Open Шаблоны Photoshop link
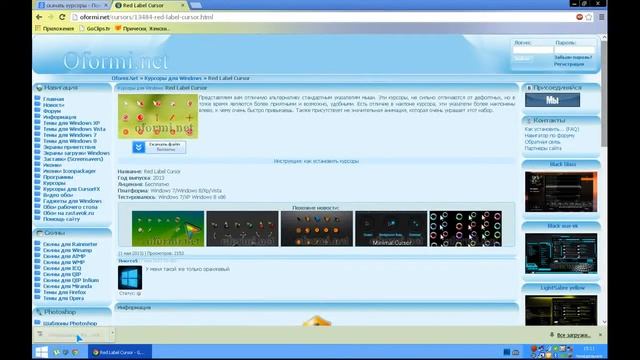 (70, 323)
